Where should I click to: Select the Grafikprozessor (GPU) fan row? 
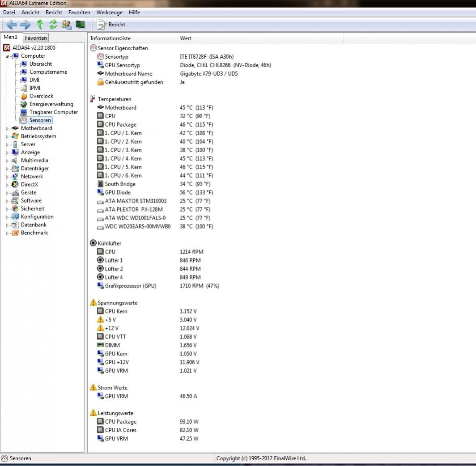[158, 286]
